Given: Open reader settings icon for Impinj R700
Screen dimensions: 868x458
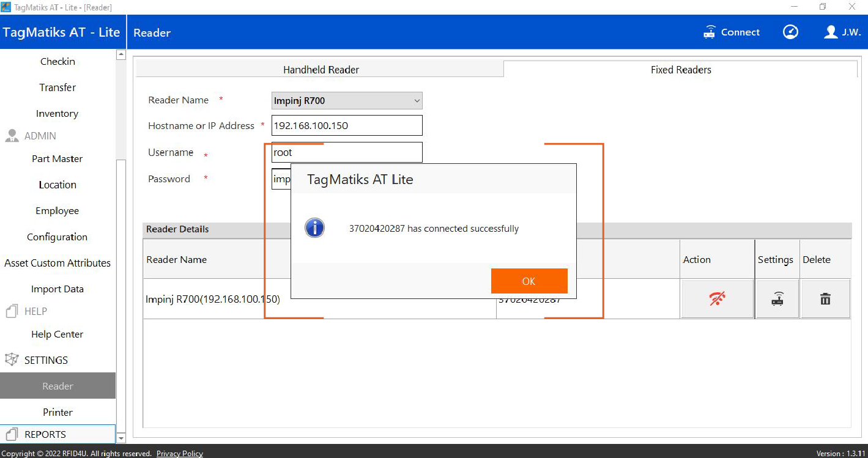Looking at the screenshot, I should pos(777,299).
